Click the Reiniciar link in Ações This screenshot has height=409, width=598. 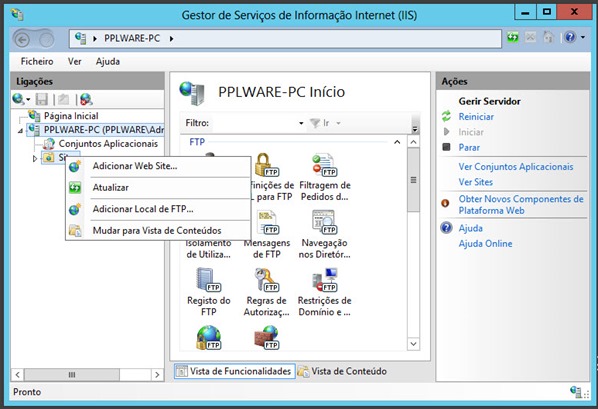point(476,117)
